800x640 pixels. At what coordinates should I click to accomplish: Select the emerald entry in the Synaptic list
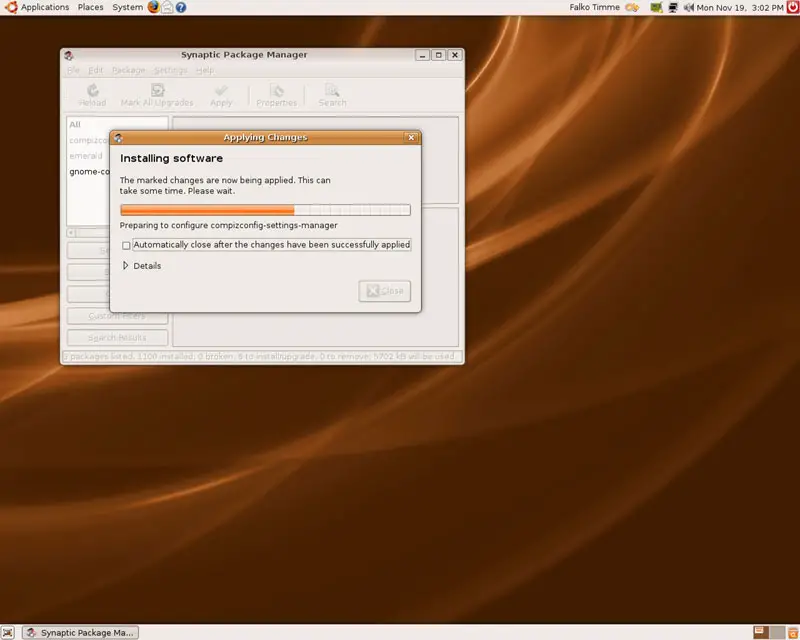(x=86, y=156)
